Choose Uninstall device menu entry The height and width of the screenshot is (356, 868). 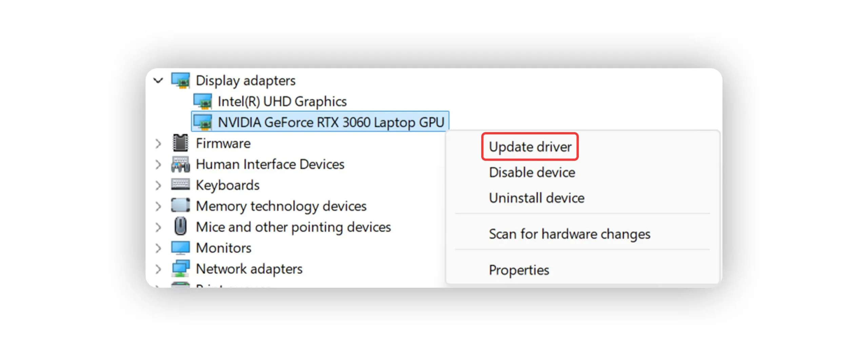536,198
